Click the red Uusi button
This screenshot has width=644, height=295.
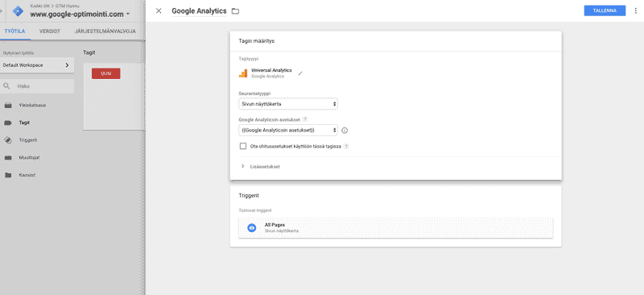(x=106, y=73)
